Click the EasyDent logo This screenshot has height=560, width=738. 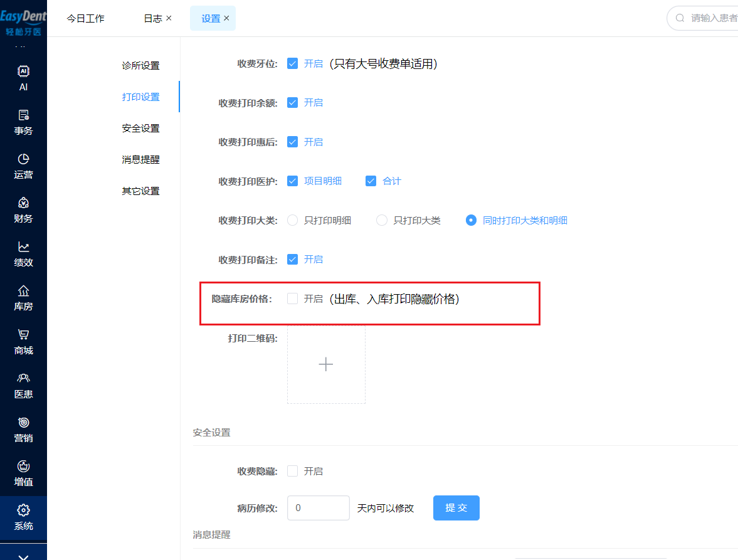click(23, 22)
